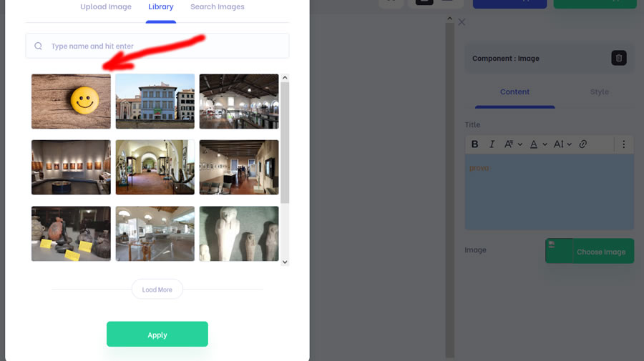Click the Load More button
Screen dimensions: 644x361
click(x=157, y=290)
